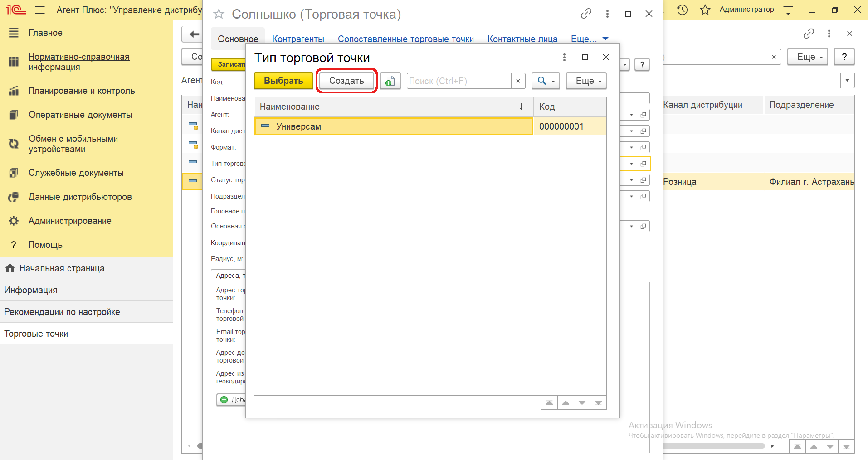Click the Поиск (Ctrl+F) search field

(x=458, y=81)
